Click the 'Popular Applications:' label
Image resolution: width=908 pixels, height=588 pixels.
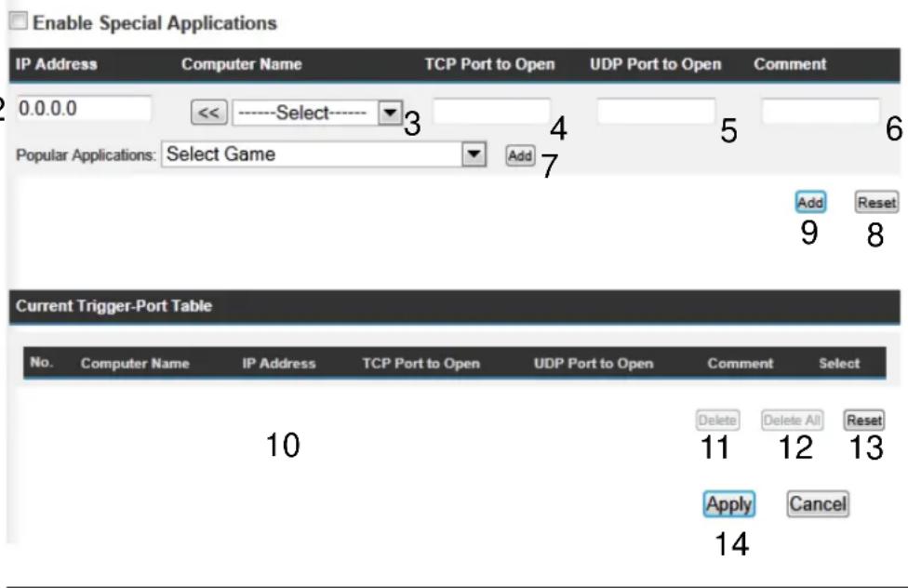click(86, 155)
